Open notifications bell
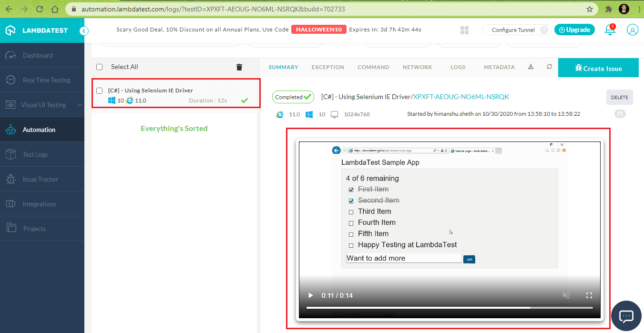Viewport: 644px width, 333px height. [x=610, y=30]
